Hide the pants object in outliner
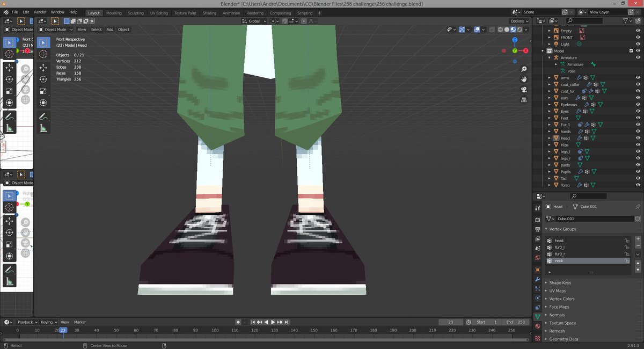Screen dimensions: 644x349 pyautogui.click(x=638, y=165)
